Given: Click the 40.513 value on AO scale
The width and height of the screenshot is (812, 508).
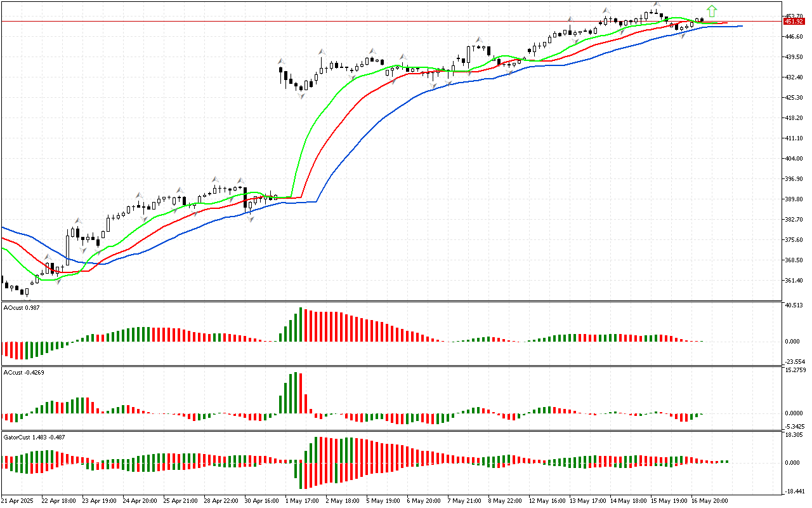Looking at the screenshot, I should 795,305.
